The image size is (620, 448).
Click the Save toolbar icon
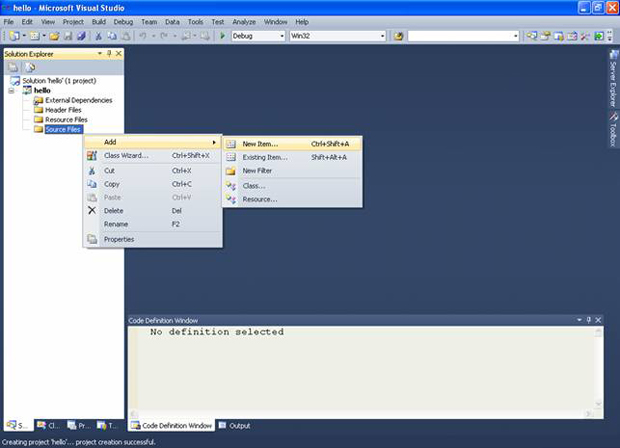click(68, 36)
